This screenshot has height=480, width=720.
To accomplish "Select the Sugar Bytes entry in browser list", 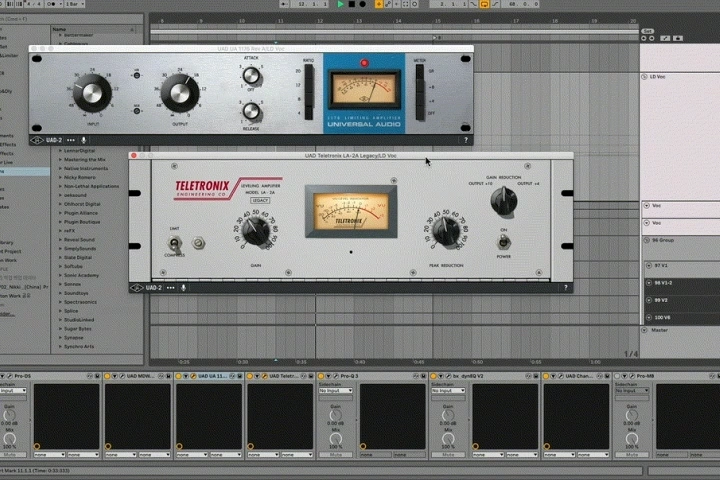I will pyautogui.click(x=78, y=329).
